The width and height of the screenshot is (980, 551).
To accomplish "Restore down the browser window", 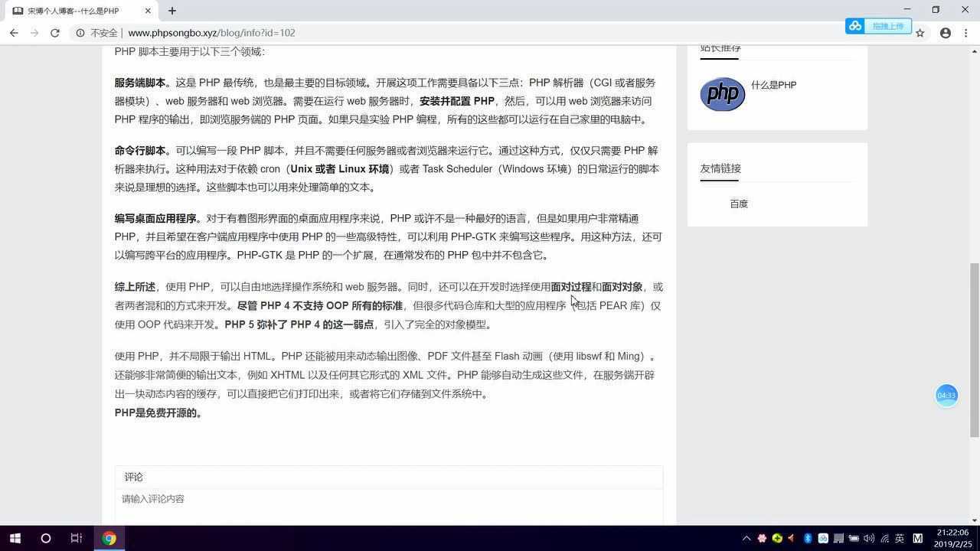I will point(936,10).
